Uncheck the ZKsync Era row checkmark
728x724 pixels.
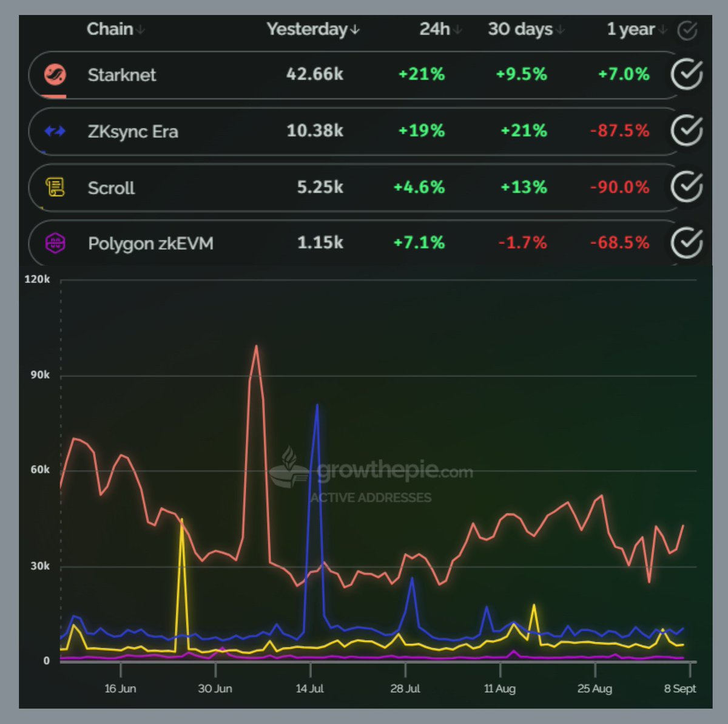click(687, 130)
